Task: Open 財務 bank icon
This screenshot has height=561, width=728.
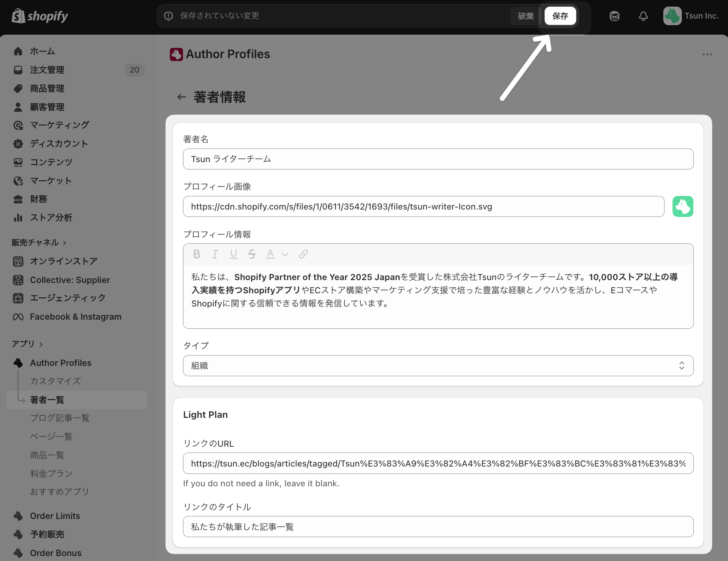Action: pos(18,199)
